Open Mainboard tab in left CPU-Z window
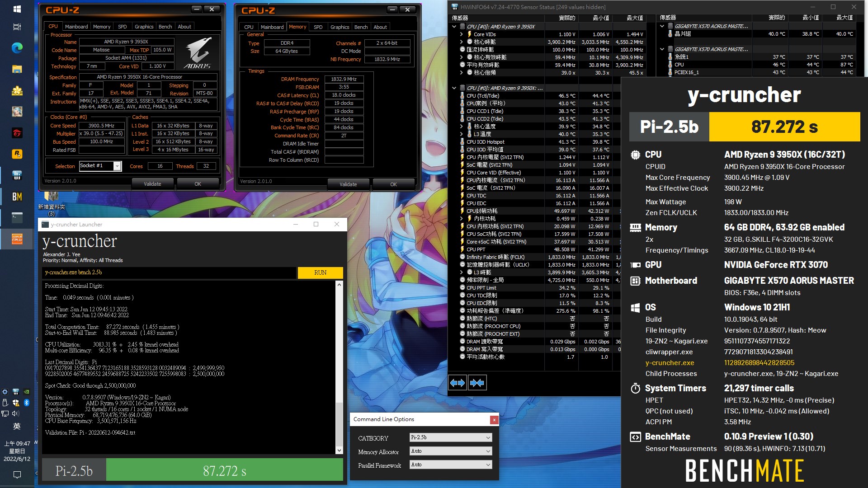This screenshot has height=488, width=868. (x=76, y=27)
